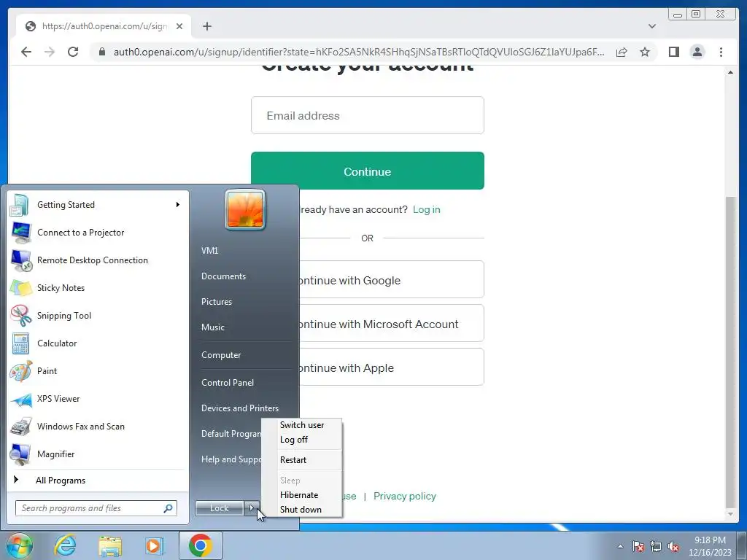The image size is (747, 560).
Task: Click the Chrome taskbar icon
Action: point(200,545)
